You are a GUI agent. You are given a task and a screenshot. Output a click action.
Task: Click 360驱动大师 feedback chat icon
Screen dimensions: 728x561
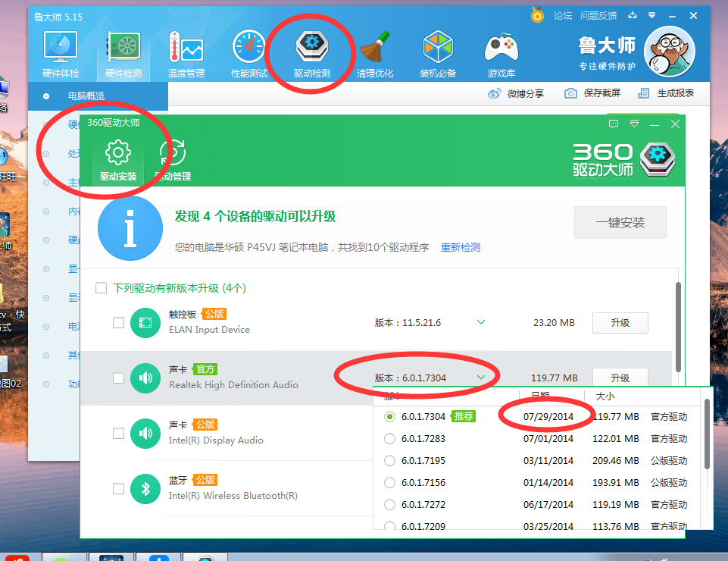point(614,124)
